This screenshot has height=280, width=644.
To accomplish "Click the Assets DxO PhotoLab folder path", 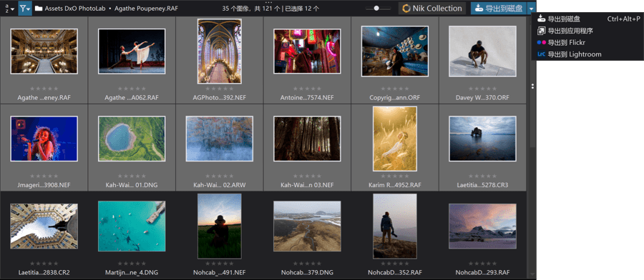I will coord(75,8).
